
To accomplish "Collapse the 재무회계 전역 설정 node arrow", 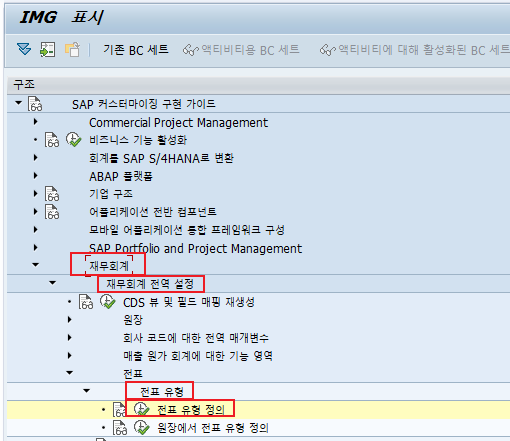I will 52,283.
